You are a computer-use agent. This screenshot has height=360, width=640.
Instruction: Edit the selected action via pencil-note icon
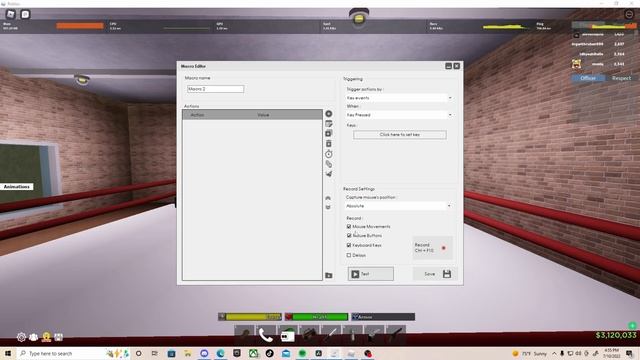(x=329, y=124)
